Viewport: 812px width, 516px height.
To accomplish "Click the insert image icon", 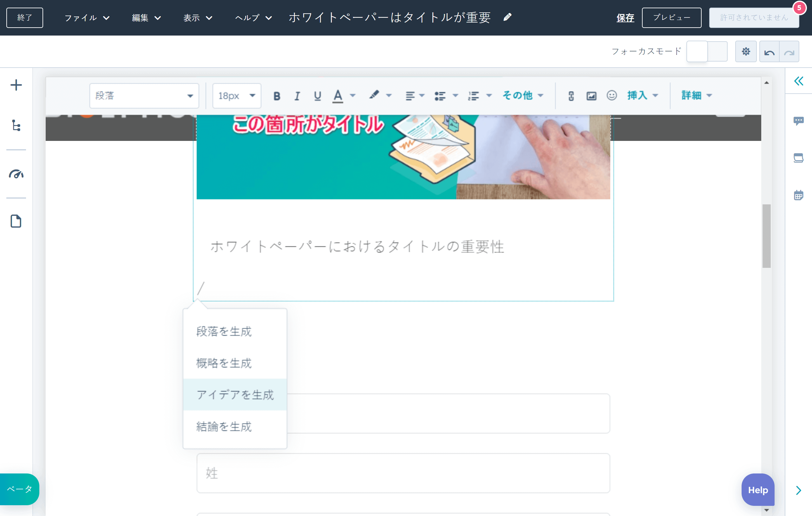I will pos(592,96).
